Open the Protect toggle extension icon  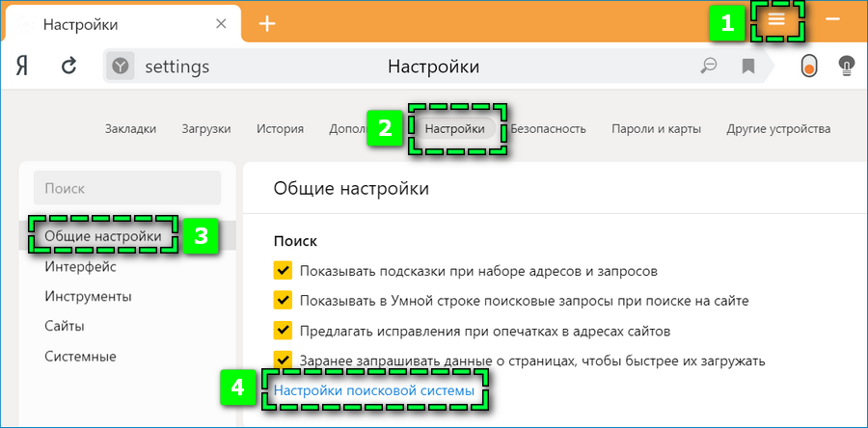tap(808, 67)
